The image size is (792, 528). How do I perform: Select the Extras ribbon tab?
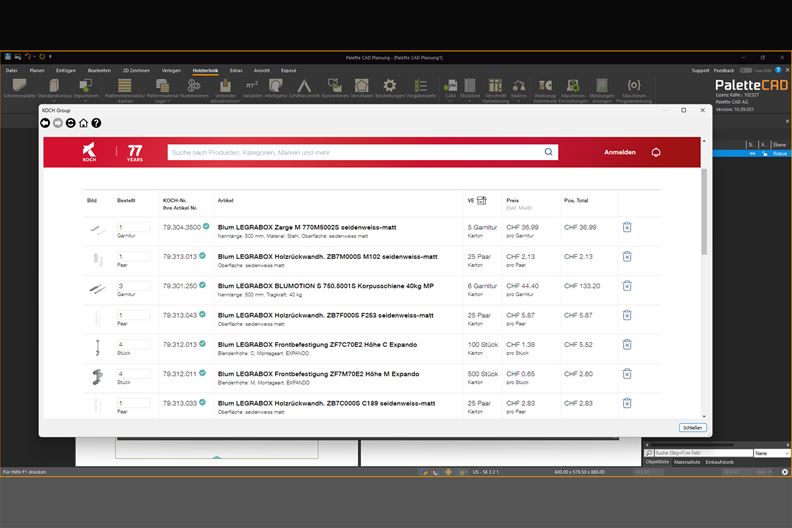tap(236, 71)
